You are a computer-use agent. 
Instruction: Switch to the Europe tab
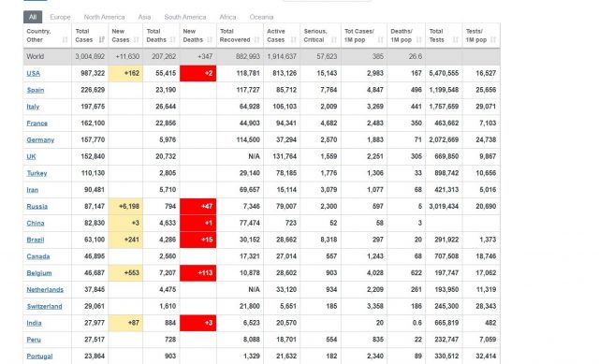(x=60, y=17)
